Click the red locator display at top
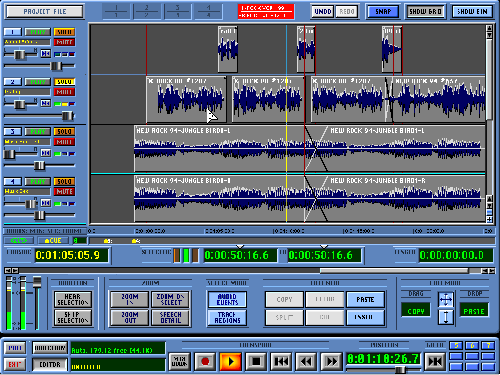500x375 pixels. (266, 12)
